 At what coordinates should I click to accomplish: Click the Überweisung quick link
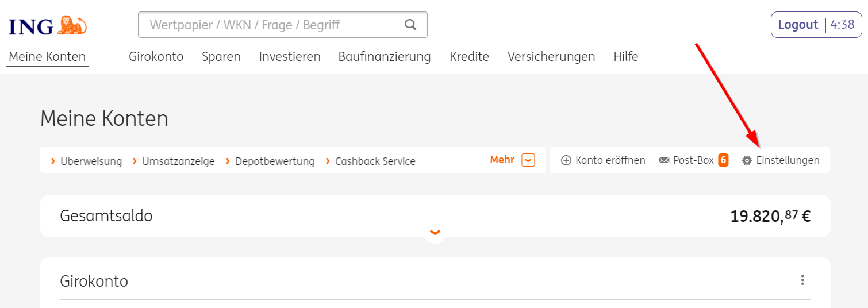[x=91, y=161]
